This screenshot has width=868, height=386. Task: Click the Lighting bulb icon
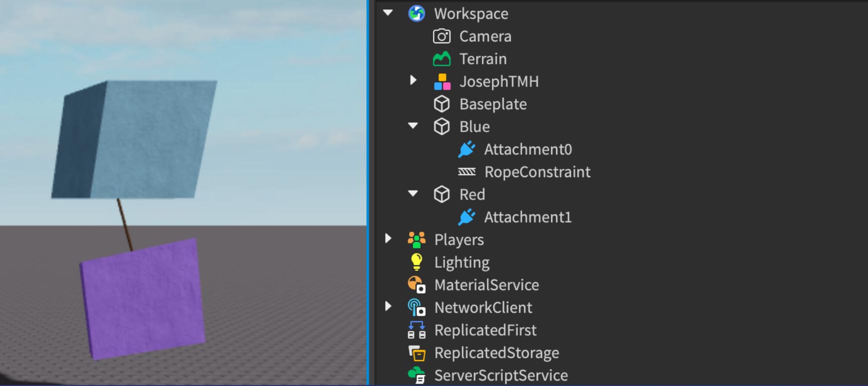(x=416, y=262)
